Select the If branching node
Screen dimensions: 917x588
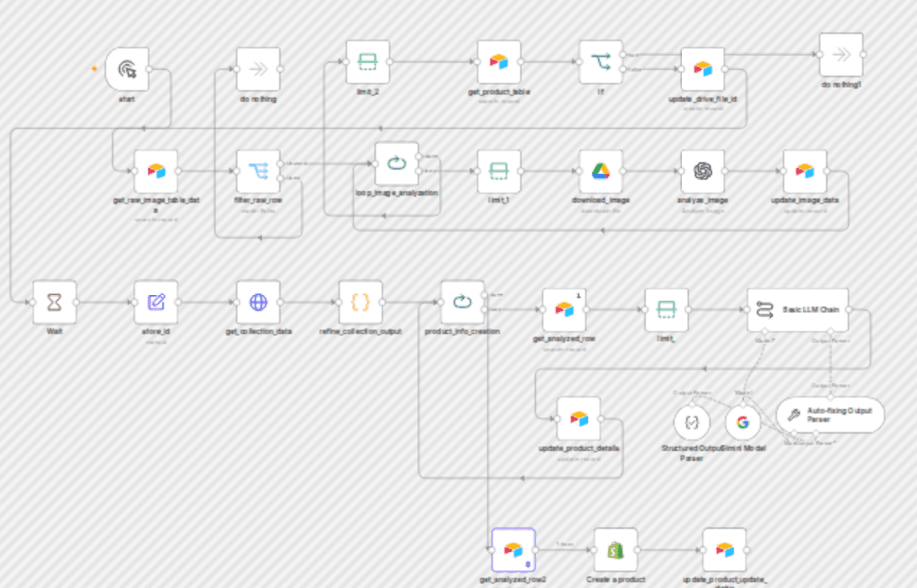pos(602,62)
